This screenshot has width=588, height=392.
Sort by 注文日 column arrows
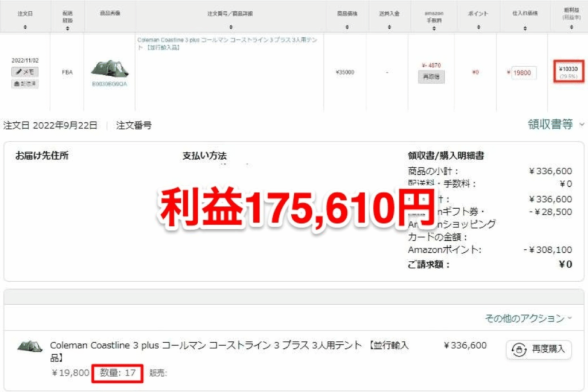click(25, 27)
